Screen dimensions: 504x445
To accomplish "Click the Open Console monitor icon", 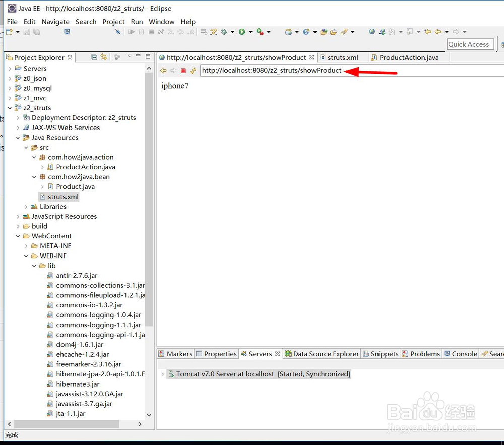I will point(67,31).
